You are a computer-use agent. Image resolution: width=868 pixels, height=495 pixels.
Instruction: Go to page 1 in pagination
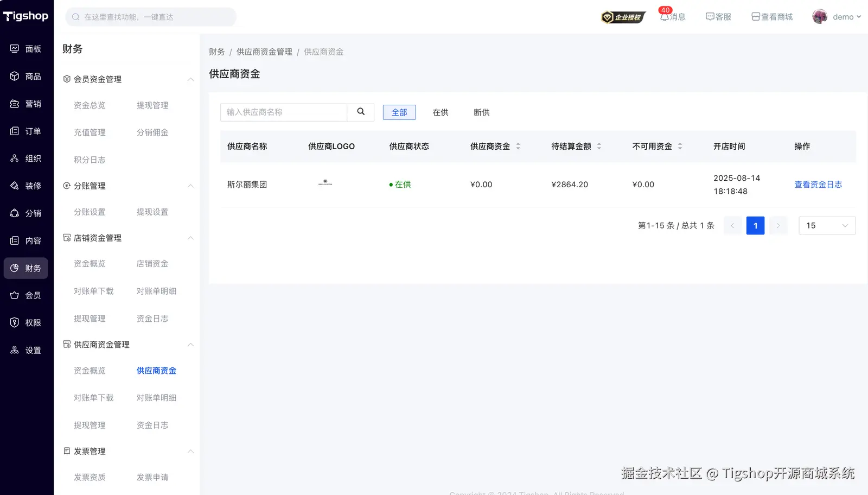755,226
